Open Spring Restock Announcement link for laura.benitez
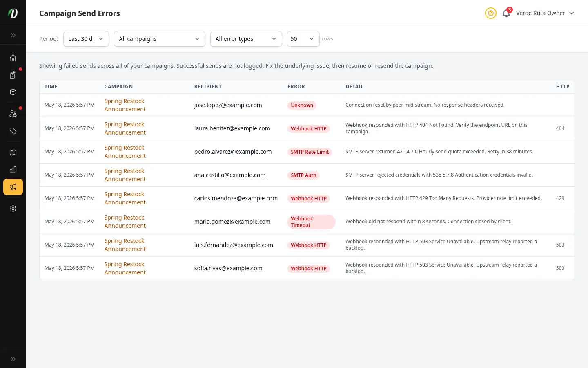The height and width of the screenshot is (368, 588). click(x=125, y=128)
